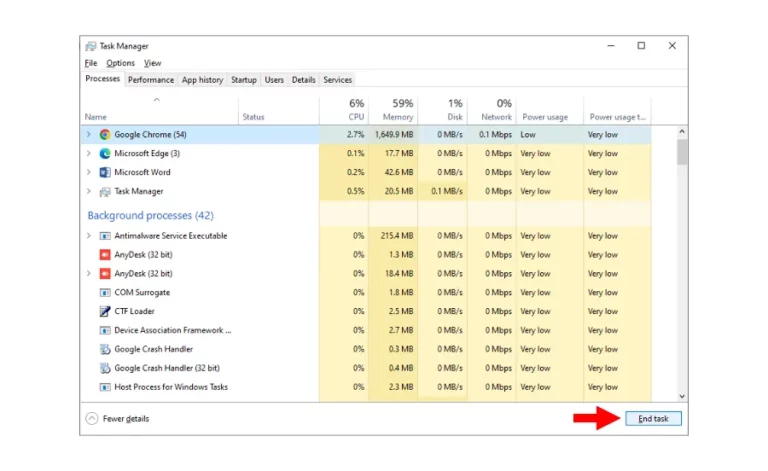Select the Google Chrome process icon
Viewport: 768px width, 471px height.
click(105, 135)
